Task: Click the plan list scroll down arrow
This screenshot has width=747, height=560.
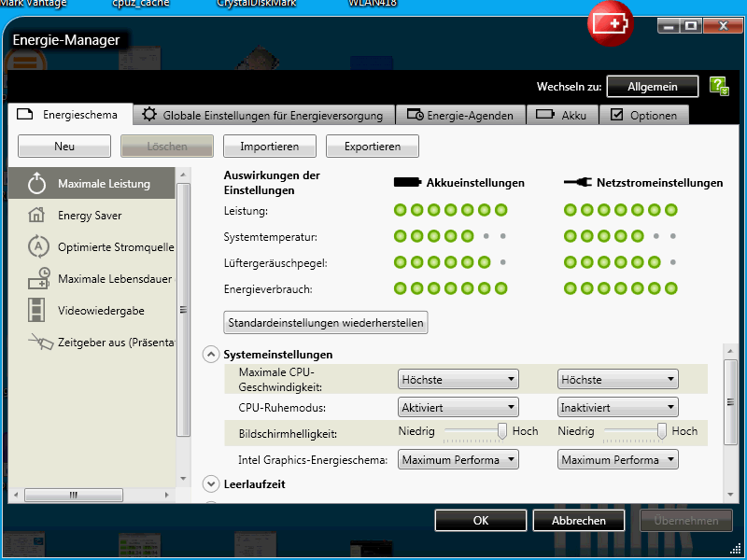Action: (183, 479)
